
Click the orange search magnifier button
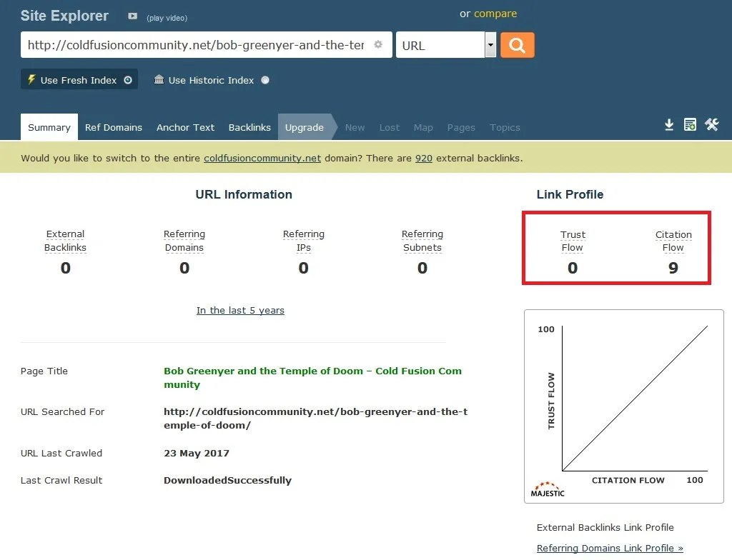point(518,45)
